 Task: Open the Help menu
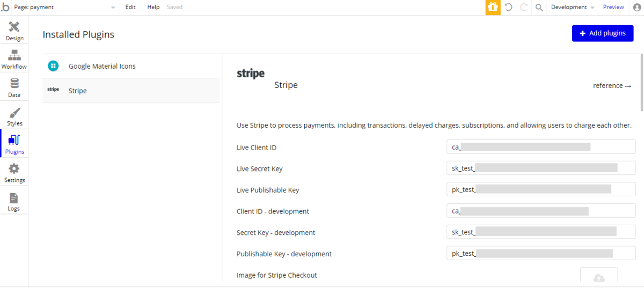153,7
